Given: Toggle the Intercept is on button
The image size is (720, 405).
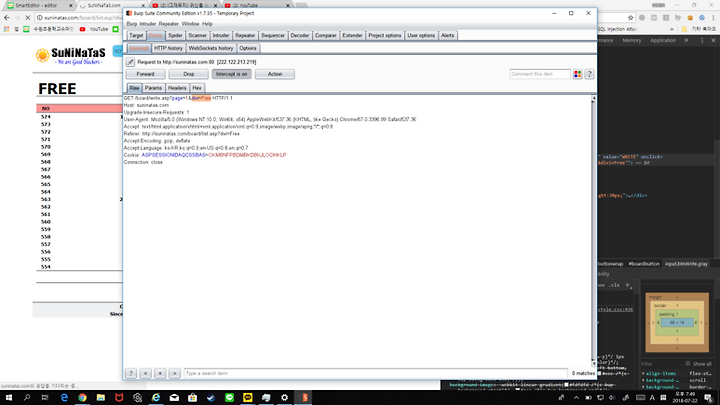Looking at the screenshot, I should point(231,74).
